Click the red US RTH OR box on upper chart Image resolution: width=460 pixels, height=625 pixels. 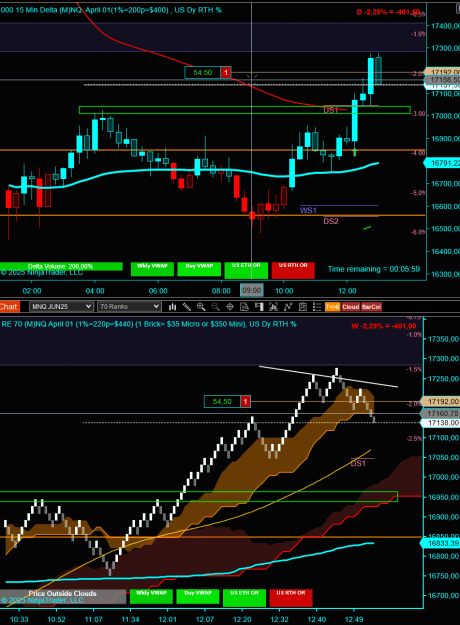293,270
